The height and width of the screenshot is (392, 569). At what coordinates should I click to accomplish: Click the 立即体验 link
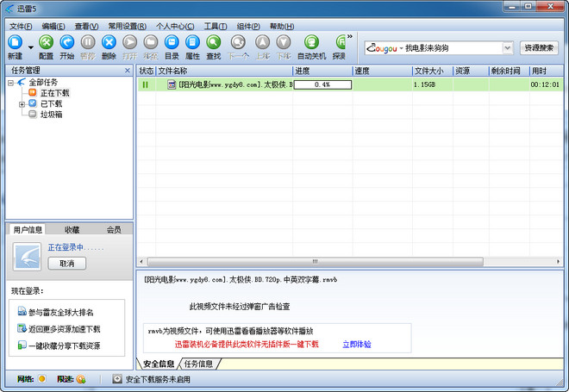(357, 344)
